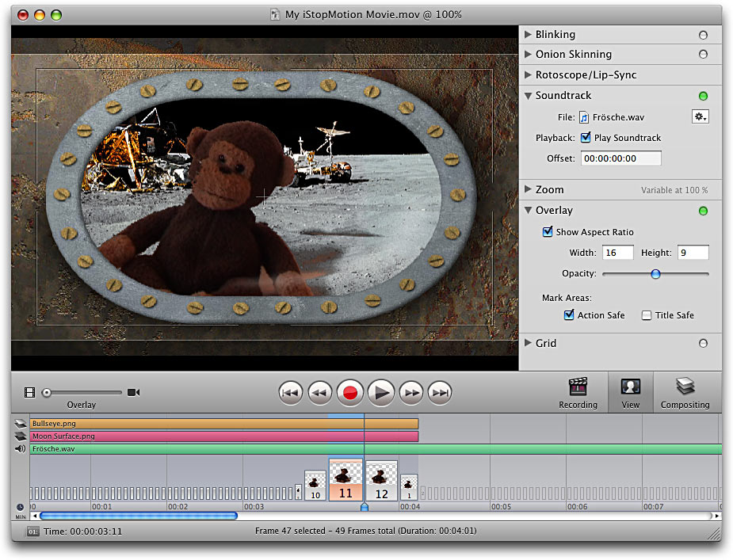Turn off the Overlay green indicator
The image size is (733, 560).
click(x=703, y=211)
